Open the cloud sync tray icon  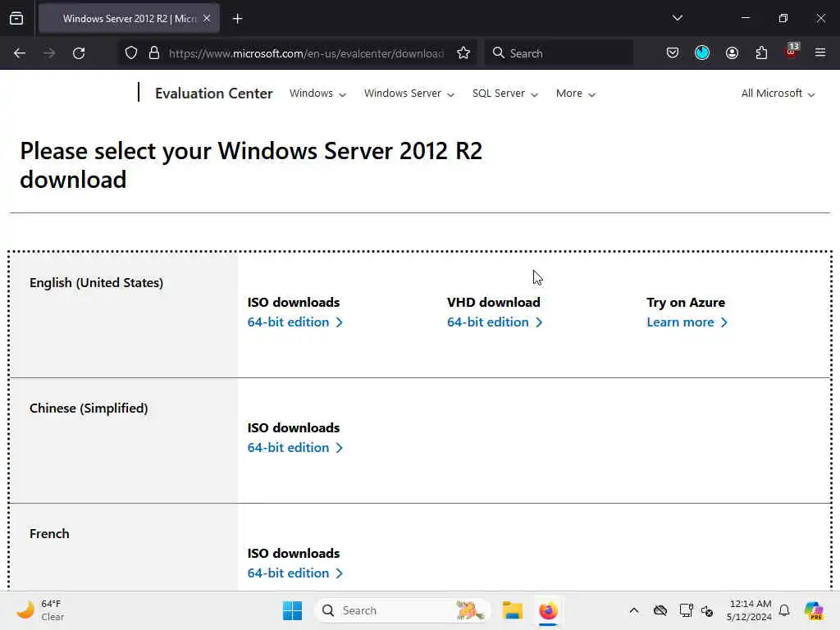coord(660,610)
